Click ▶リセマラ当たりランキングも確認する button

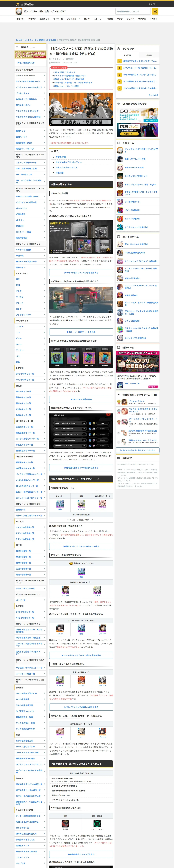[x=81, y=273]
